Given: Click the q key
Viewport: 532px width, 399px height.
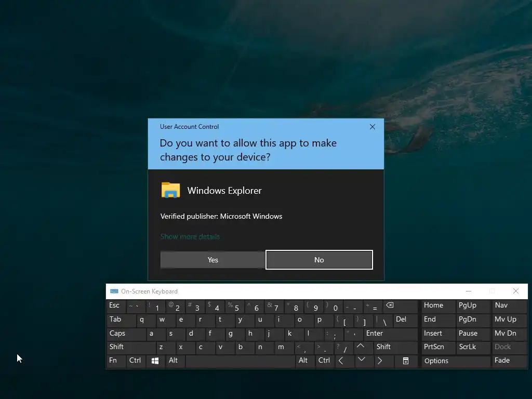Looking at the screenshot, I should 146,320.
